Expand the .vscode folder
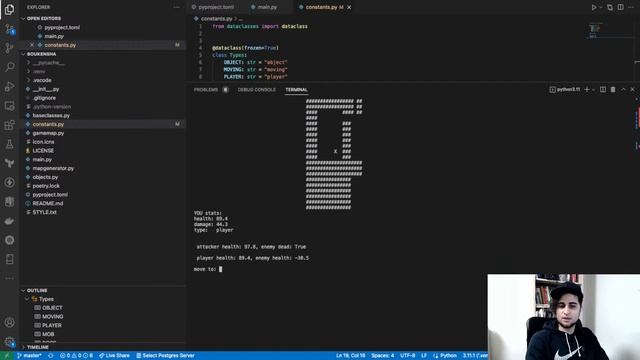Image resolution: width=640 pixels, height=360 pixels. coord(42,80)
